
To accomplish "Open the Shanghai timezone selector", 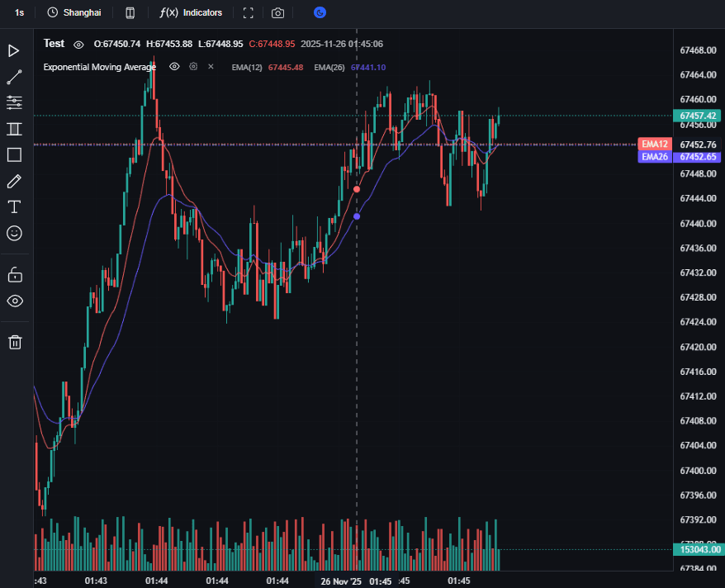I will pyautogui.click(x=74, y=13).
